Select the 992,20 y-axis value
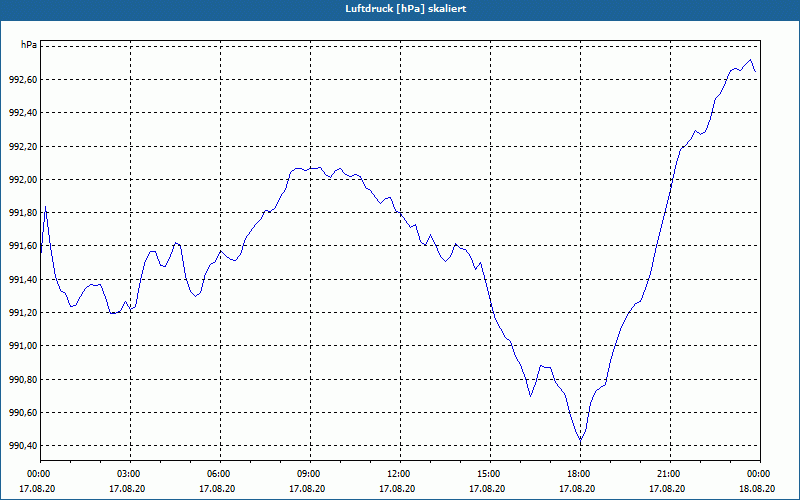800x500 pixels. pos(22,146)
